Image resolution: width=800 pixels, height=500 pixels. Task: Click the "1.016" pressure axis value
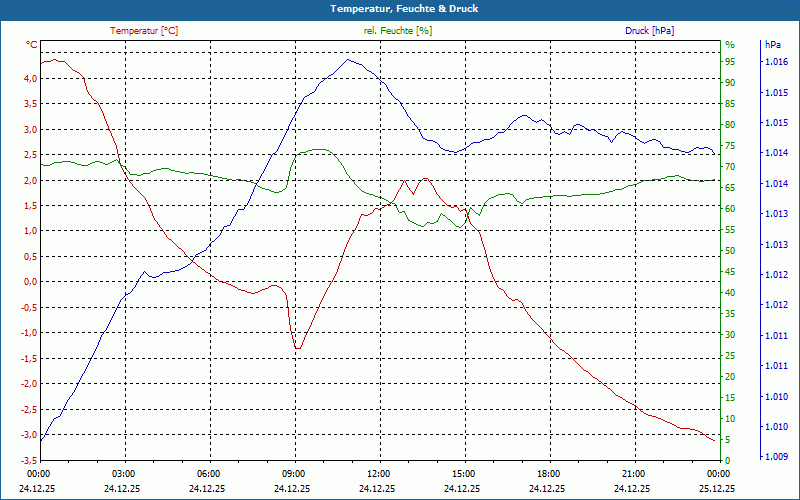(777, 62)
